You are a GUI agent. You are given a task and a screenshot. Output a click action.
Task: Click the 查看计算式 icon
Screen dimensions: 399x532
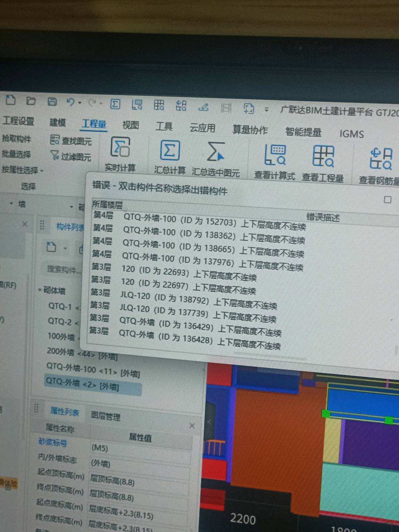point(275,155)
